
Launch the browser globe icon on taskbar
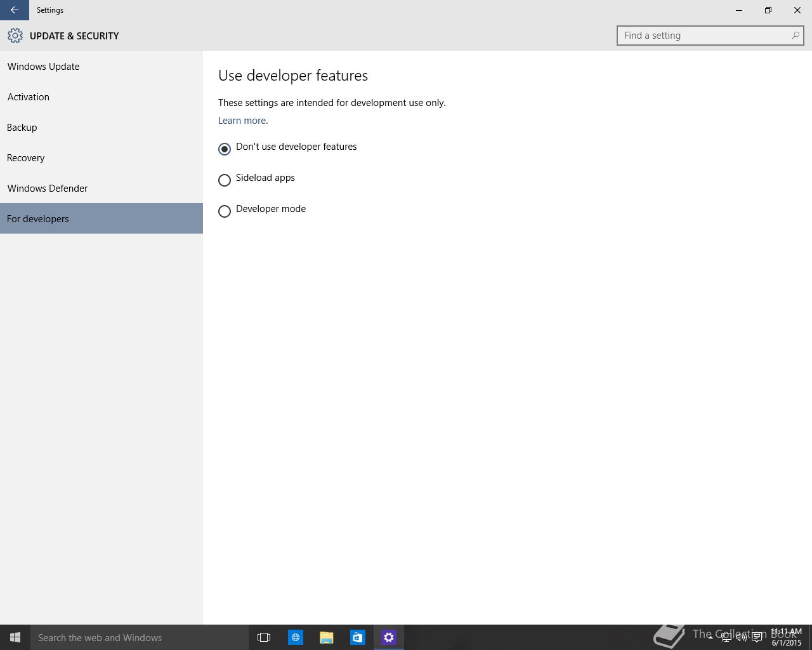click(x=296, y=637)
